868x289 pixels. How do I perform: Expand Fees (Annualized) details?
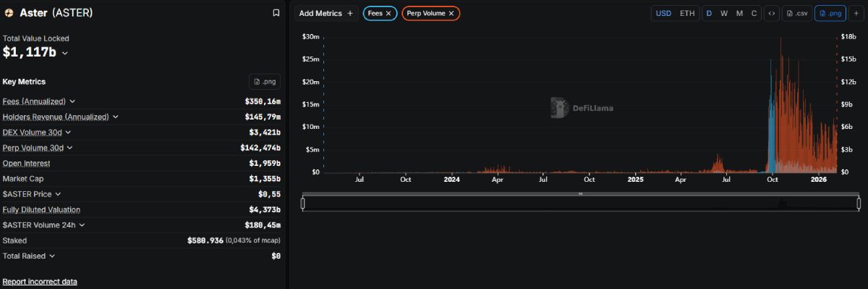click(x=72, y=101)
